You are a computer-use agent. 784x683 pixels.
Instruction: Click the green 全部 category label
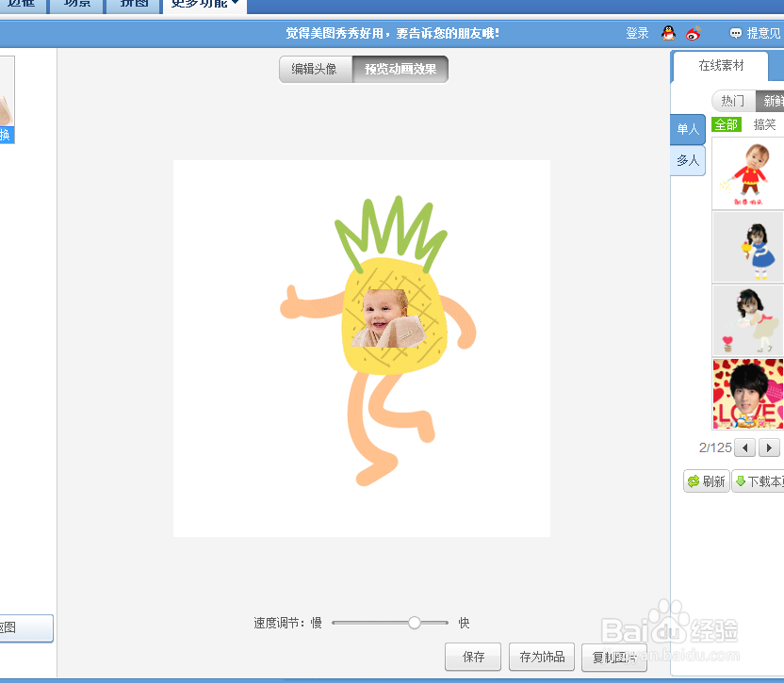[727, 123]
